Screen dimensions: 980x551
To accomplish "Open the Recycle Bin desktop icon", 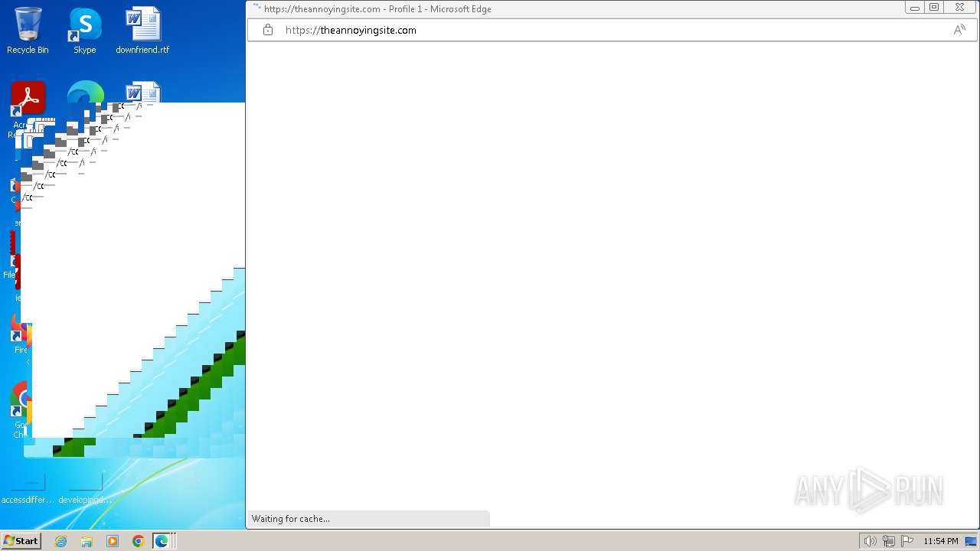I will (x=28, y=31).
